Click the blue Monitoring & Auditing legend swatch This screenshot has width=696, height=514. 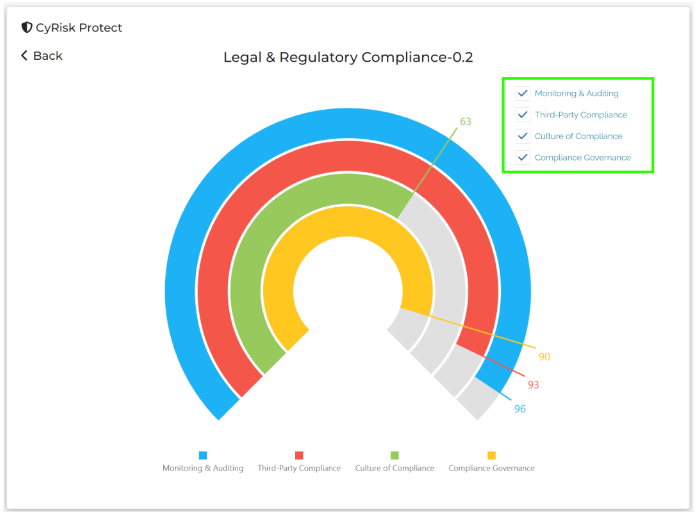[x=203, y=455]
